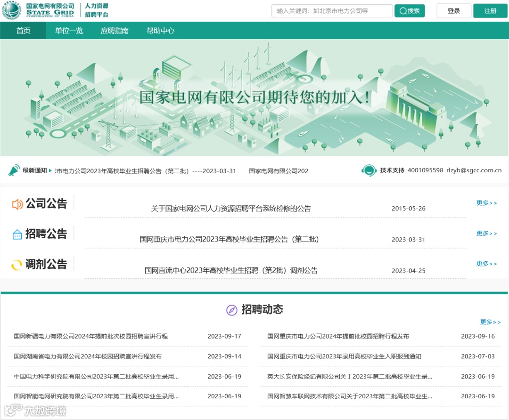This screenshot has width=509, height=420.
Task: Click the blue house icon beside 招聘公告
Action: point(17,234)
